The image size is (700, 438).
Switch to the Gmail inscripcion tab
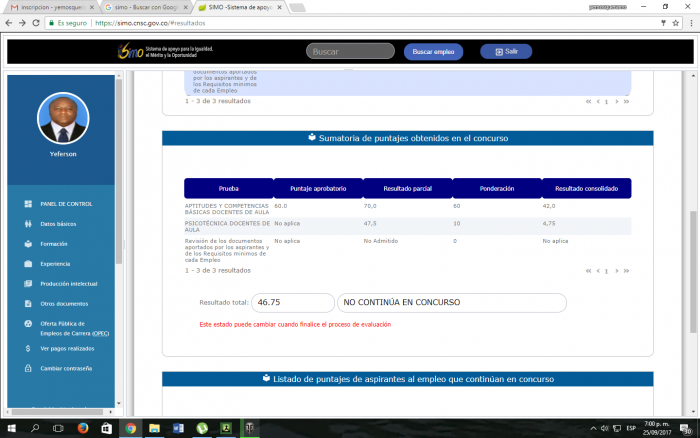(50, 6)
